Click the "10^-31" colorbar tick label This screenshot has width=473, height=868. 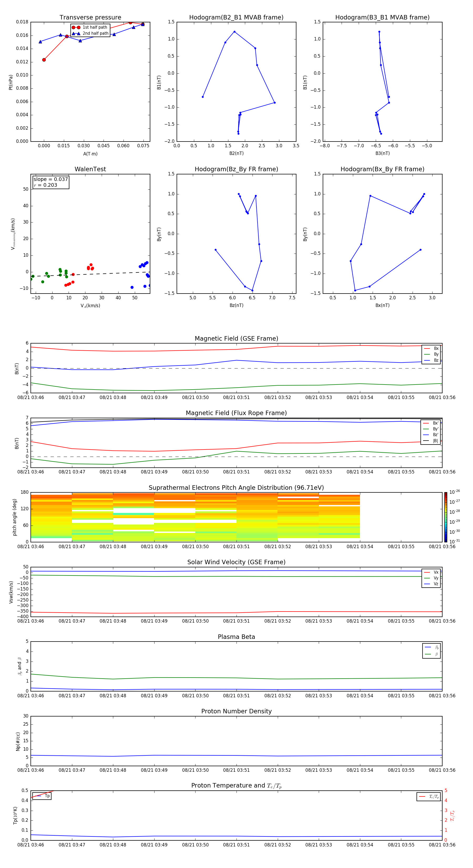[x=455, y=542]
